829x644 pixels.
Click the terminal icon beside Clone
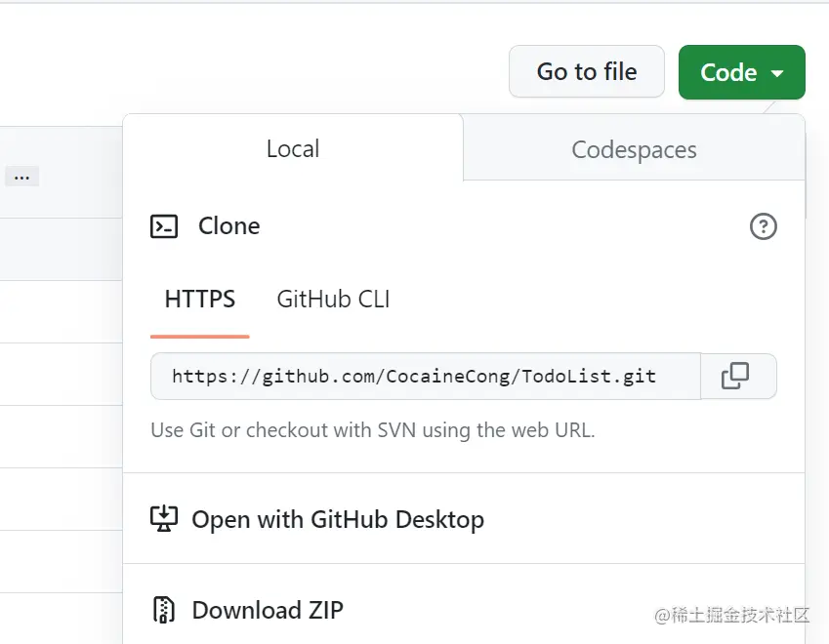[164, 226]
